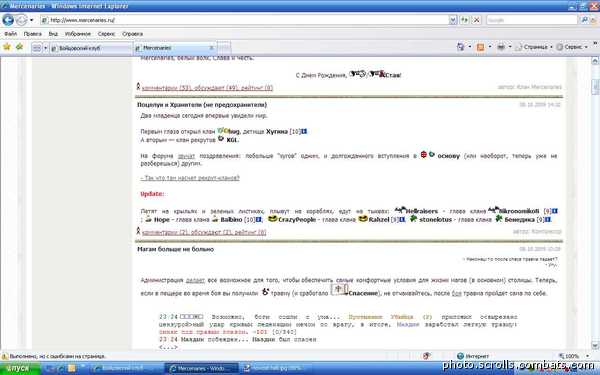Open the Избранное menu
600x375 pixels.
pos(78,34)
